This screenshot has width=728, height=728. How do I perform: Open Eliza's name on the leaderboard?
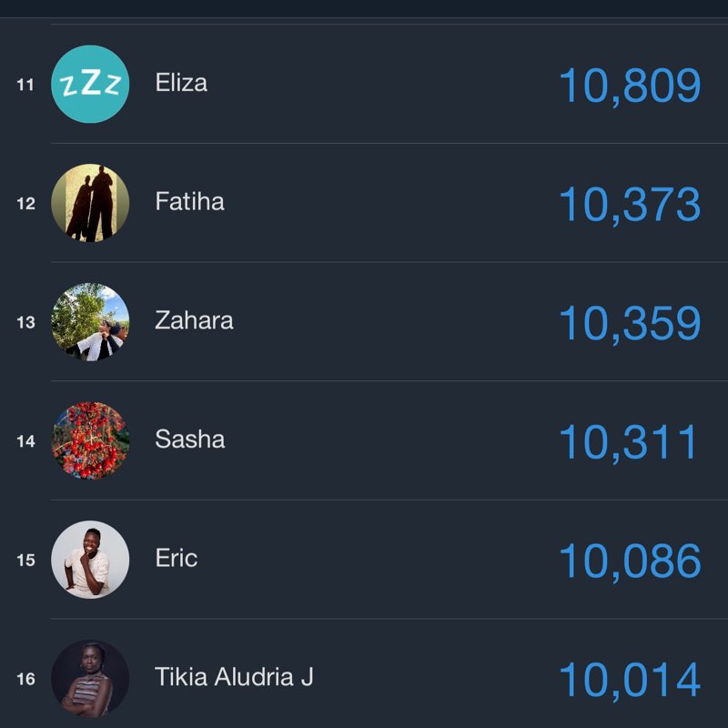pyautogui.click(x=181, y=84)
